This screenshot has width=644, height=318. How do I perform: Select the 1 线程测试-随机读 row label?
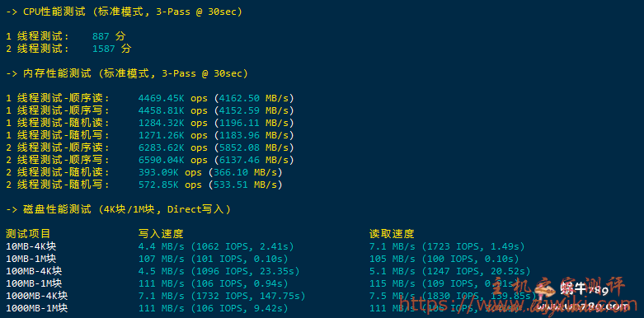pos(58,123)
